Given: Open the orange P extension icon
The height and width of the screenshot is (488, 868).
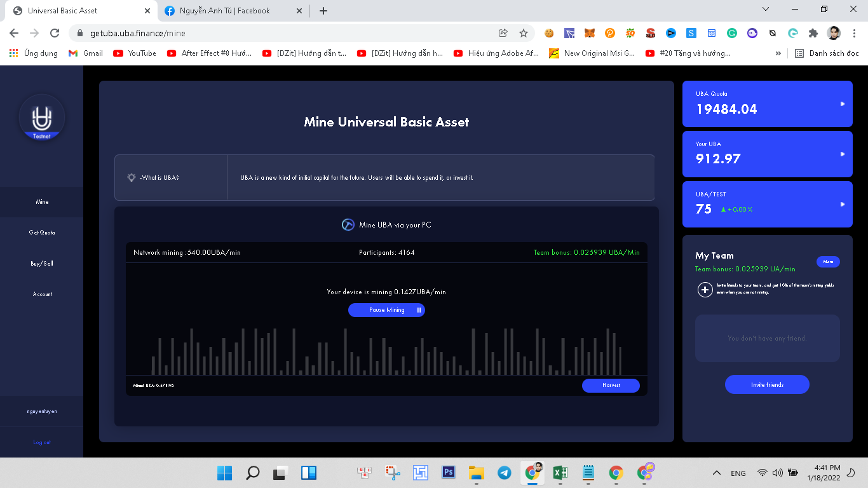Looking at the screenshot, I should point(610,33).
